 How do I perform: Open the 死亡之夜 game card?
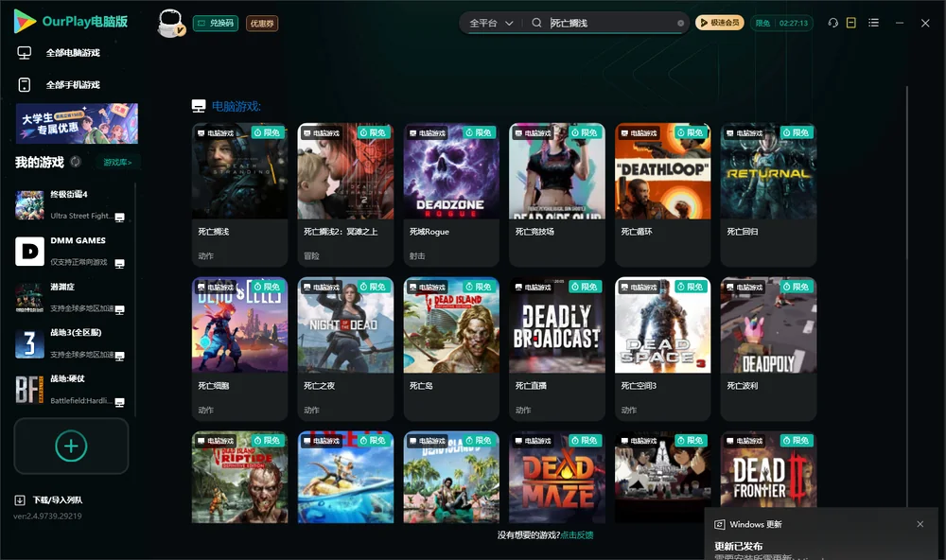point(345,349)
